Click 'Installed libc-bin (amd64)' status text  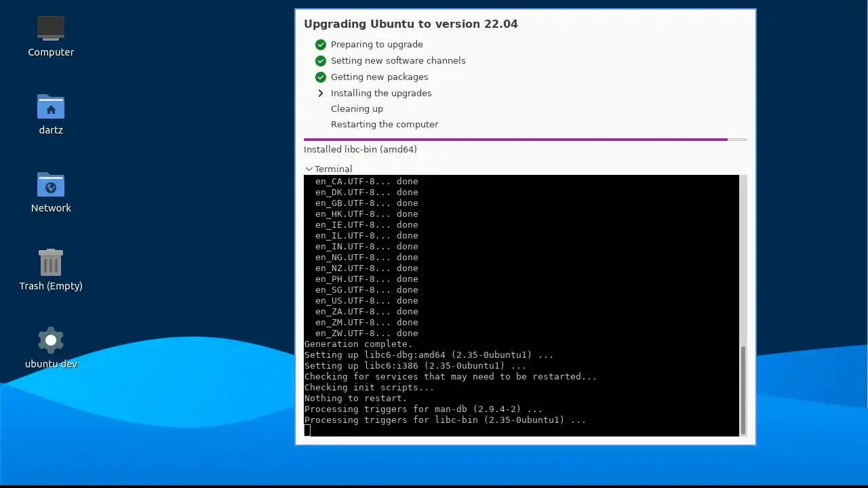pos(360,150)
